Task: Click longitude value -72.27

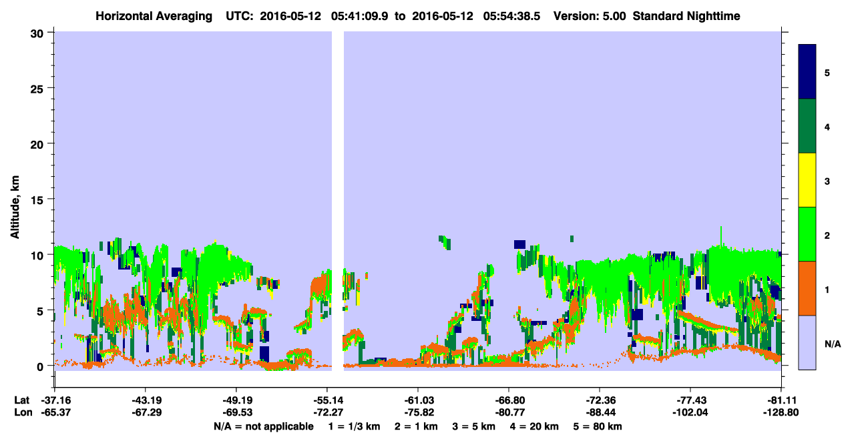Action: pos(327,412)
